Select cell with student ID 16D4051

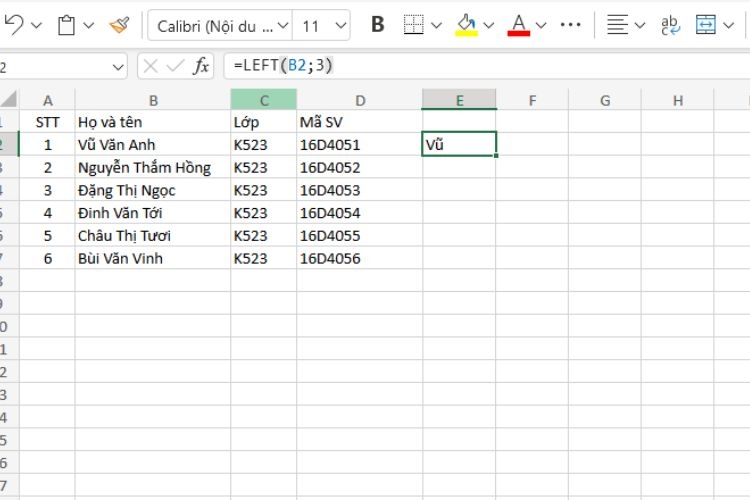pyautogui.click(x=360, y=144)
